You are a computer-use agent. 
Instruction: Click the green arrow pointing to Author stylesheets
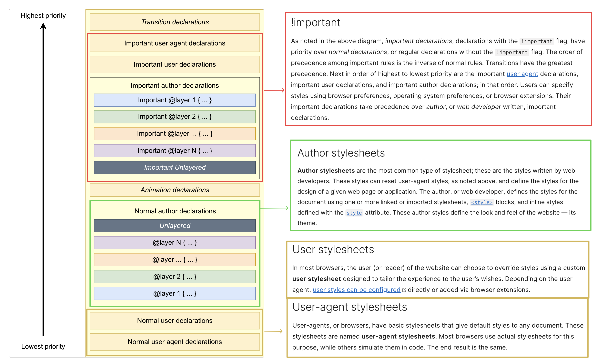point(274,208)
